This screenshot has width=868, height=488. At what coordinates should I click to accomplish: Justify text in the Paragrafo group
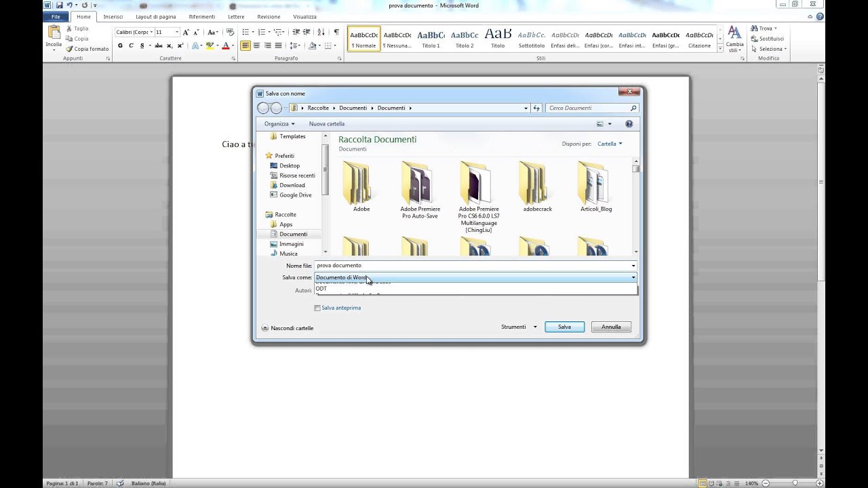[x=278, y=45]
